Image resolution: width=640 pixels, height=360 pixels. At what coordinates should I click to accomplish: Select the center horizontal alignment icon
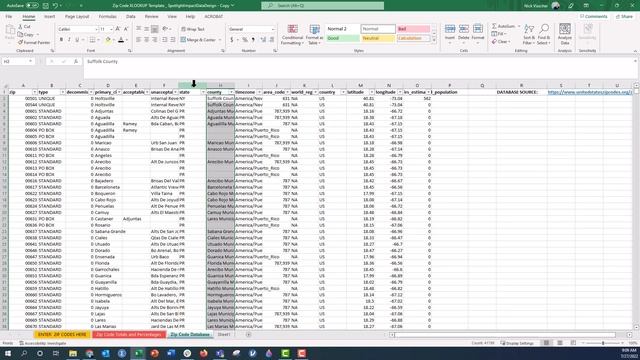coord(147,40)
